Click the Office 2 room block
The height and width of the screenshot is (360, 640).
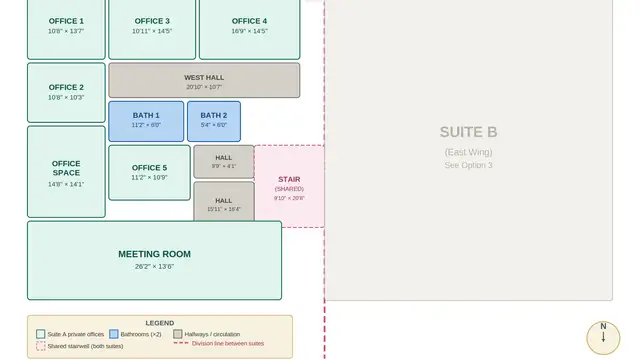coord(66,93)
